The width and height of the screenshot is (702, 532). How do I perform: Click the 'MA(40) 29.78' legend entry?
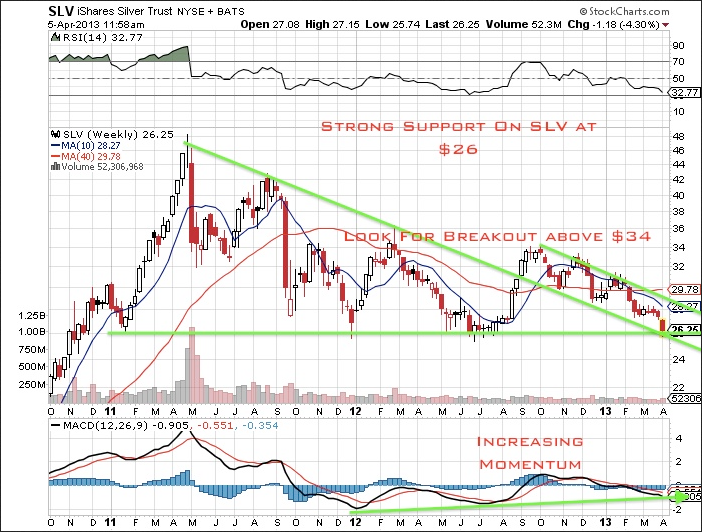click(91, 157)
